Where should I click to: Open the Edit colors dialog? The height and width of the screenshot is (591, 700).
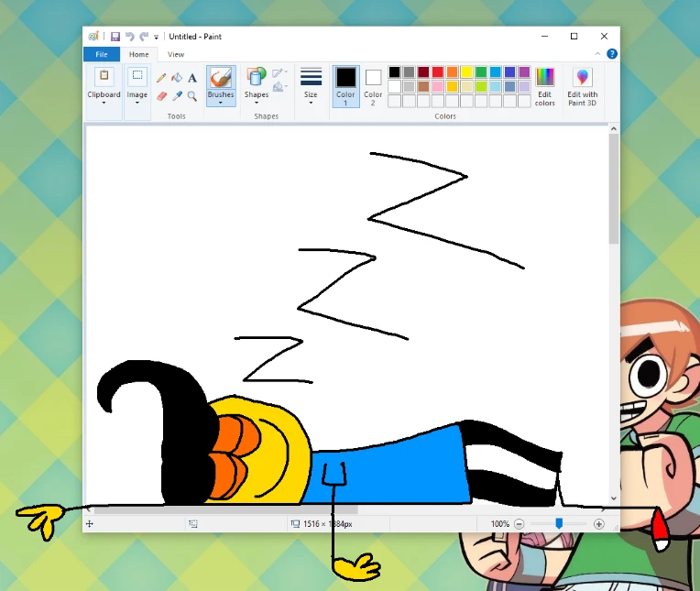click(x=545, y=86)
